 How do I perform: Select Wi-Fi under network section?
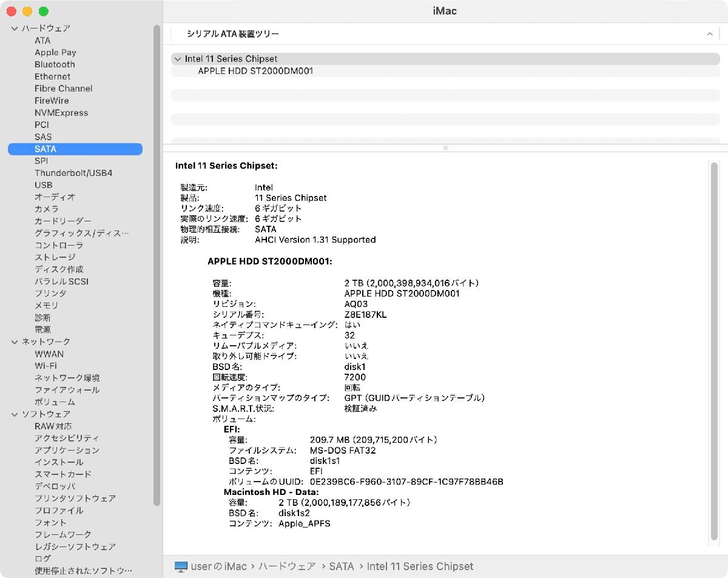click(x=45, y=366)
